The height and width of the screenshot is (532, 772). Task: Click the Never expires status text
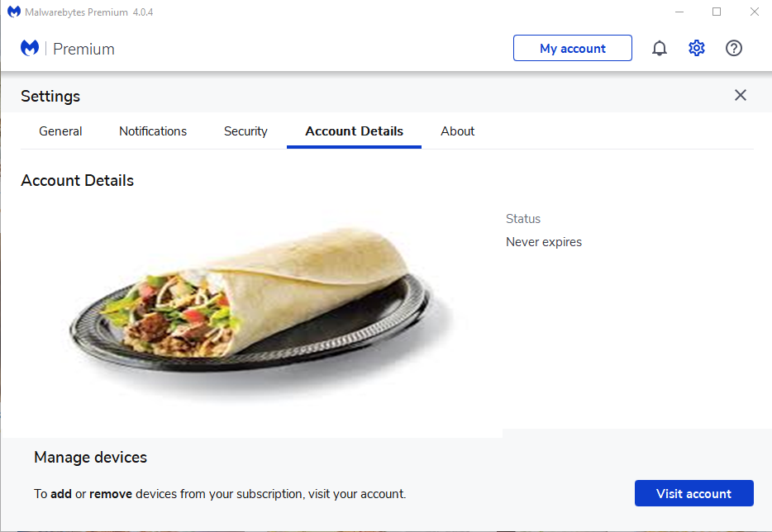544,242
